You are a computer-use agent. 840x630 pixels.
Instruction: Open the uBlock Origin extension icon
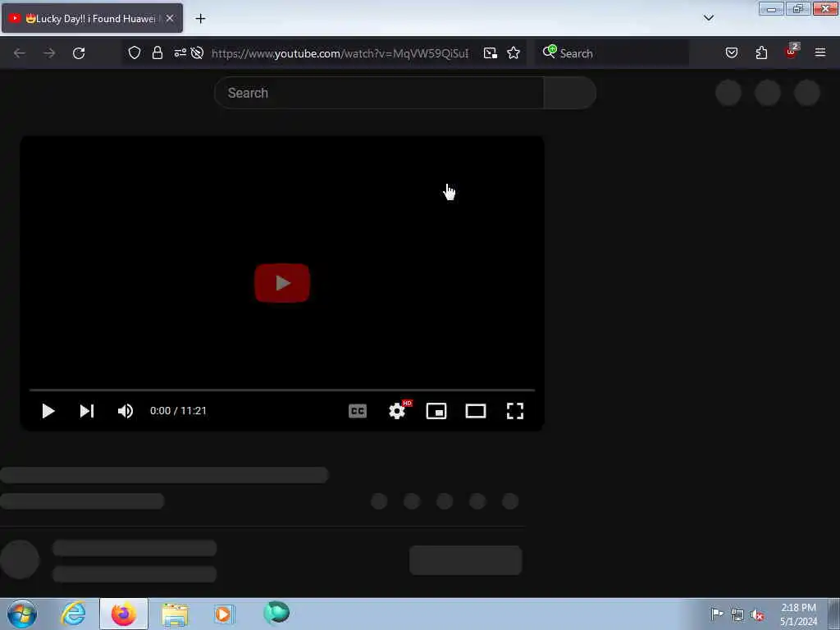(x=792, y=52)
